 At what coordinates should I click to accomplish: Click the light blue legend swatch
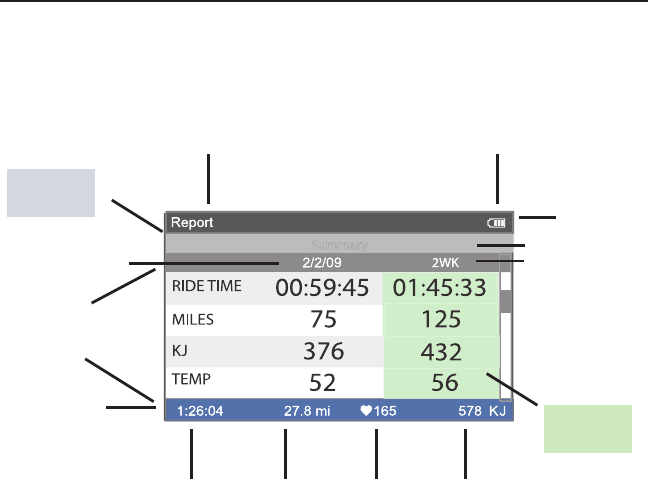click(x=51, y=192)
